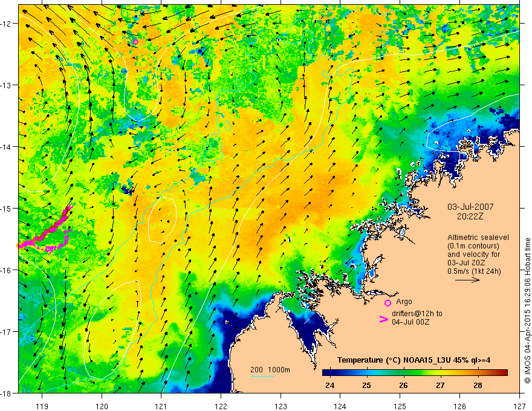Screen dimensions: 532x411
Task: Click the longitude label 124
Action: pyautogui.click(x=340, y=407)
